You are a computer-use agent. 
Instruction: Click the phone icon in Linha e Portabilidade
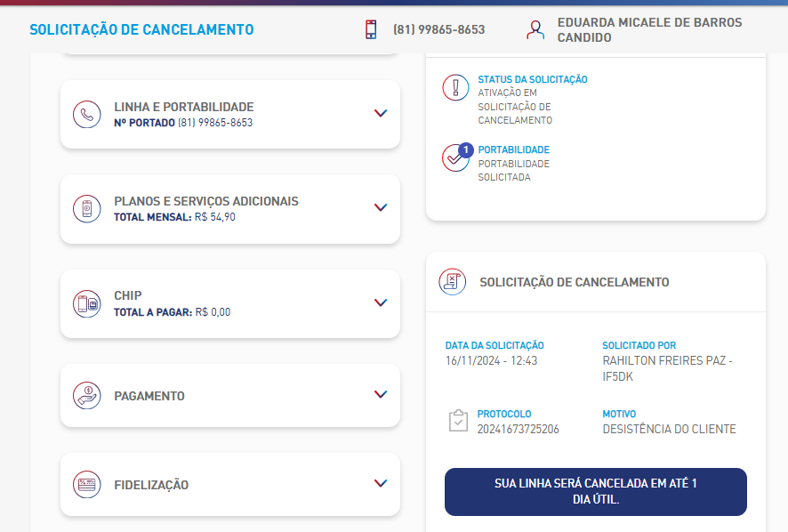pos(87,114)
